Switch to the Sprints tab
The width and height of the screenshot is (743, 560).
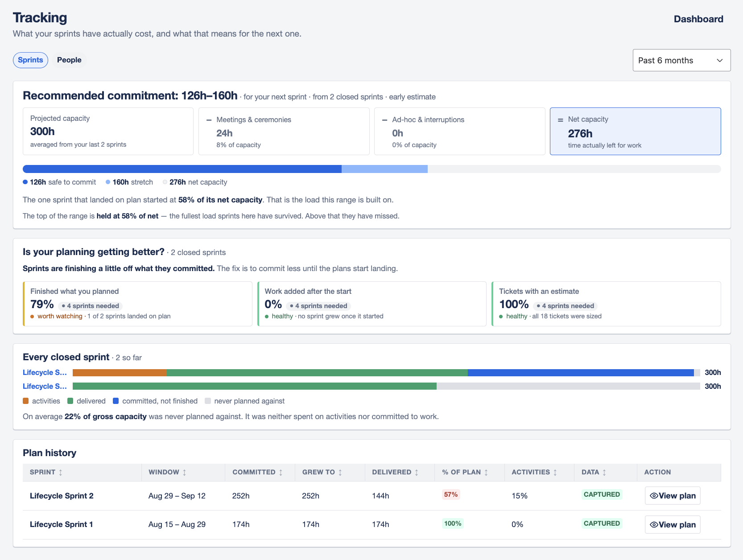(30, 60)
